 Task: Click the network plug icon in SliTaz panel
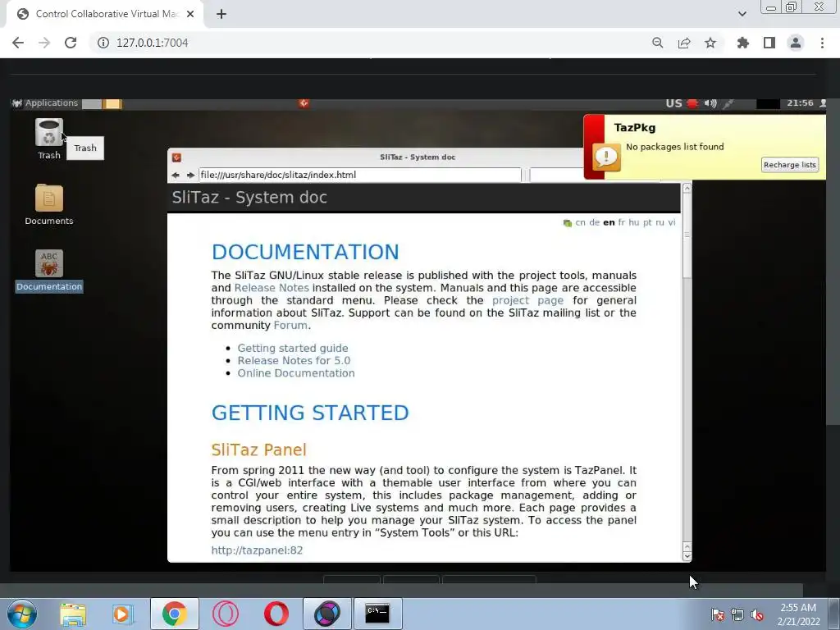click(728, 103)
